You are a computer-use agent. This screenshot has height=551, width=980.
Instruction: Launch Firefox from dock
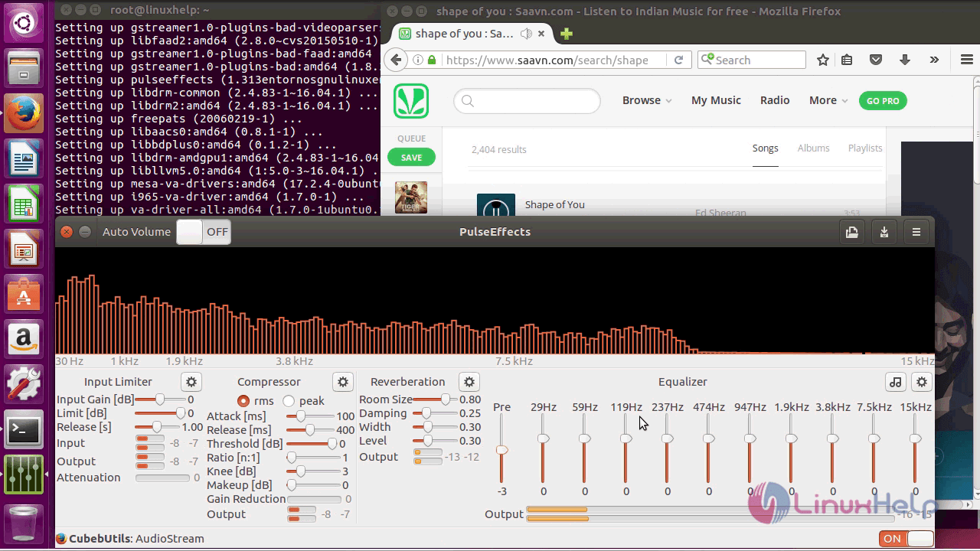(x=24, y=114)
